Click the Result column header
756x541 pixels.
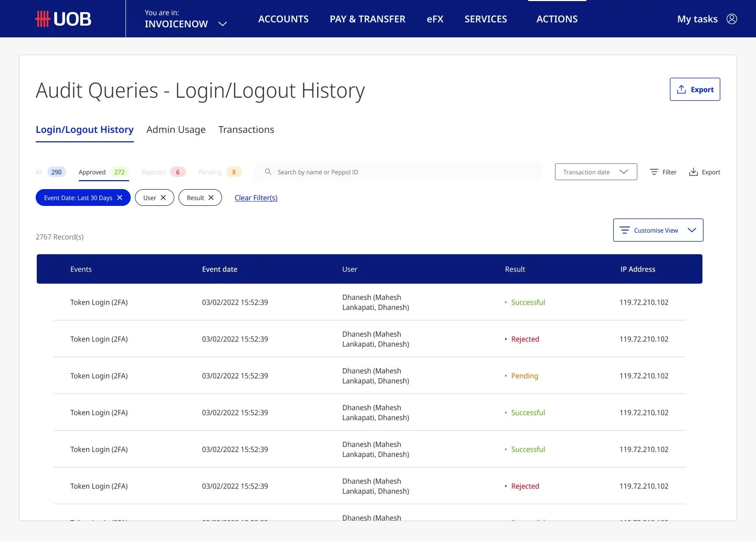pos(514,269)
